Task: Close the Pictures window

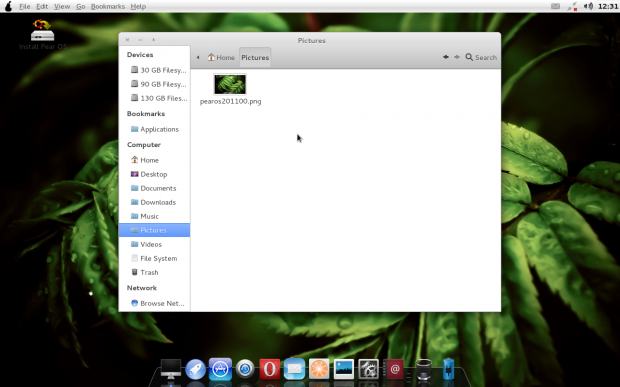Action: click(127, 40)
